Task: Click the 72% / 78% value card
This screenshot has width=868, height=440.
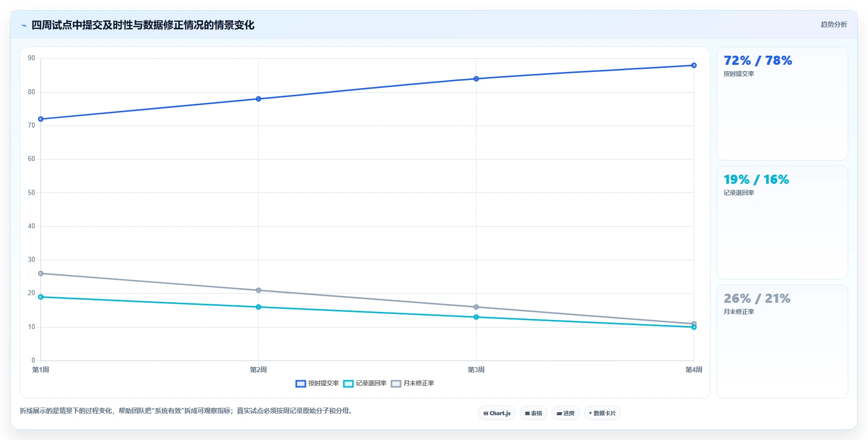Action: (x=782, y=104)
